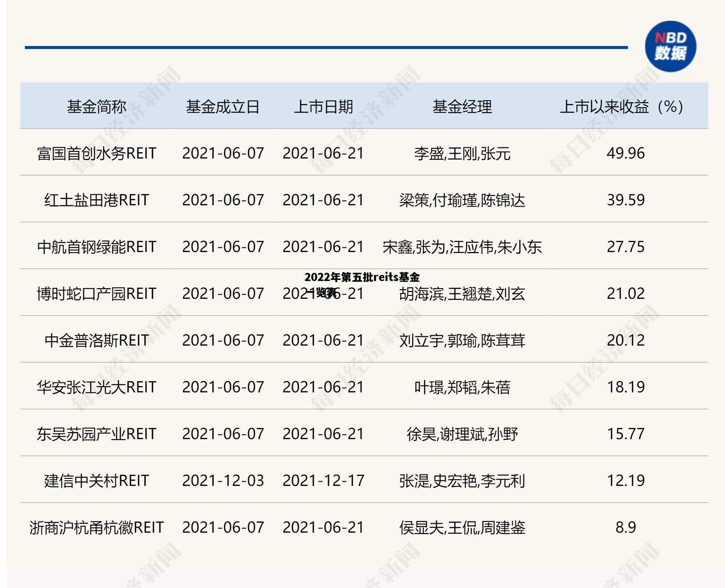Click the return value 49.96
The width and height of the screenshot is (725, 588).
[625, 153]
